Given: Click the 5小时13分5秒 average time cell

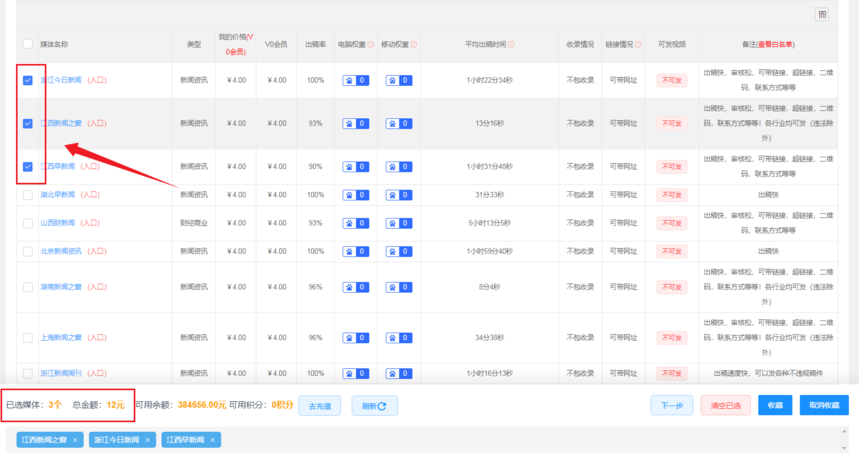Looking at the screenshot, I should 489,223.
